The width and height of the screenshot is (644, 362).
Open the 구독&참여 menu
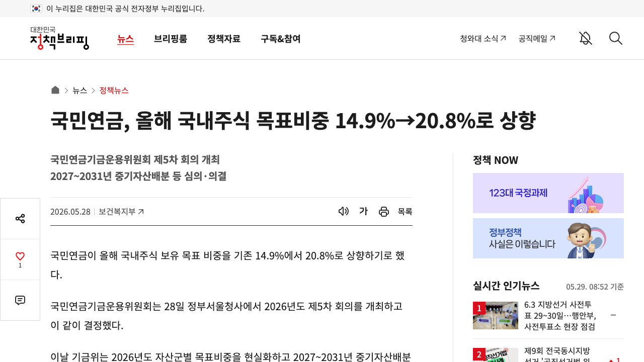(281, 39)
